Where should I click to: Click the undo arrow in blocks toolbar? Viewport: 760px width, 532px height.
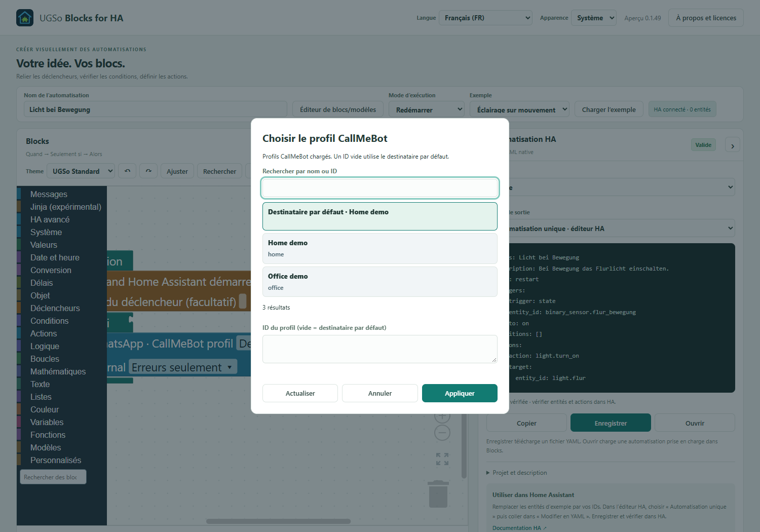click(127, 171)
